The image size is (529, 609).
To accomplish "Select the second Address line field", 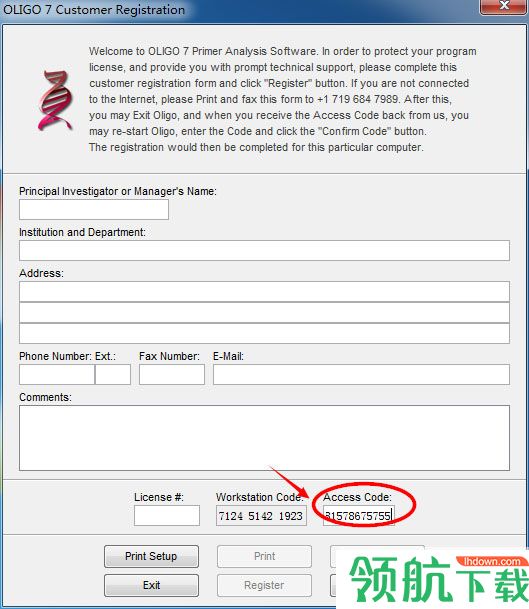I will coord(264,313).
